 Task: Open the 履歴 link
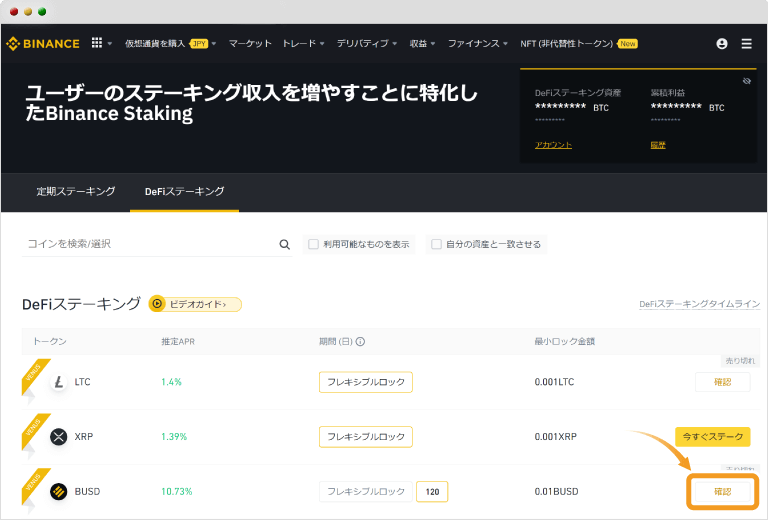(658, 145)
